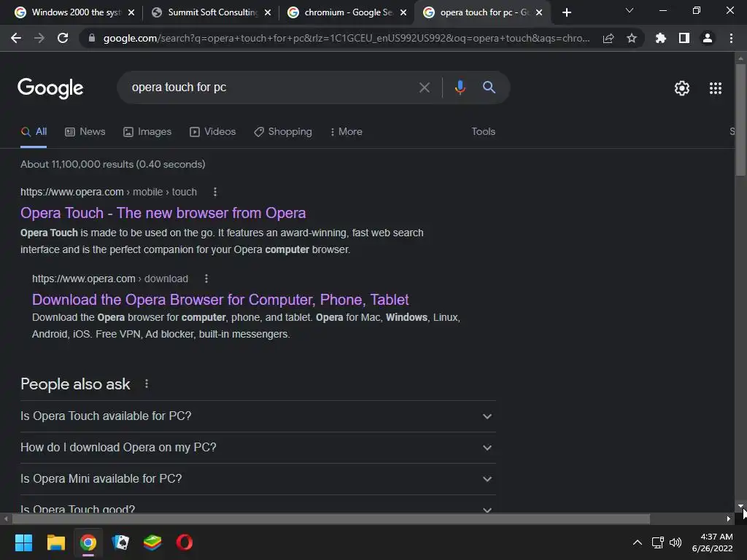The width and height of the screenshot is (747, 560).
Task: Open the More search filters menu
Action: 347,132
